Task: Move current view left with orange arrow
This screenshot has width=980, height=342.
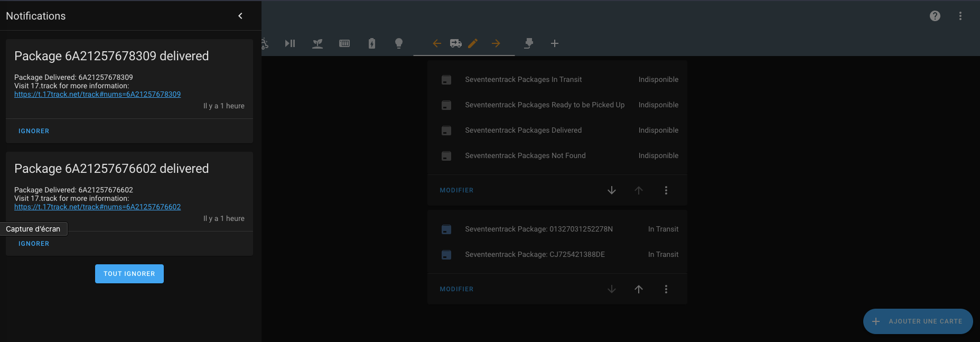Action: coord(437,43)
